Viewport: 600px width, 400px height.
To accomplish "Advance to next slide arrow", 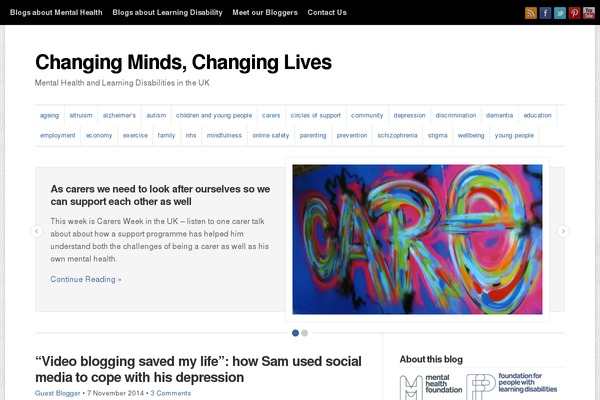I will pos(563,231).
